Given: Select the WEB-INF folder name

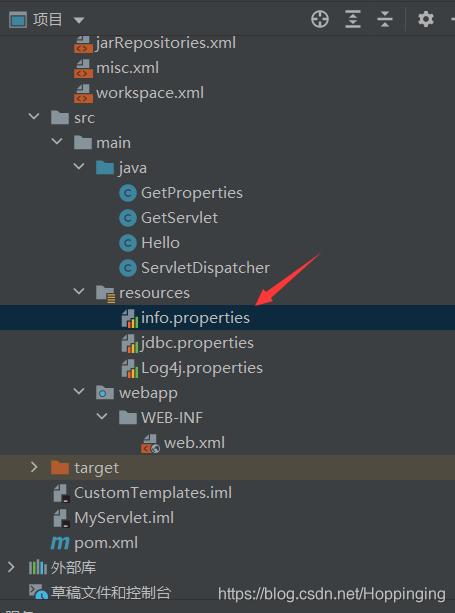Looking at the screenshot, I should [x=172, y=418].
